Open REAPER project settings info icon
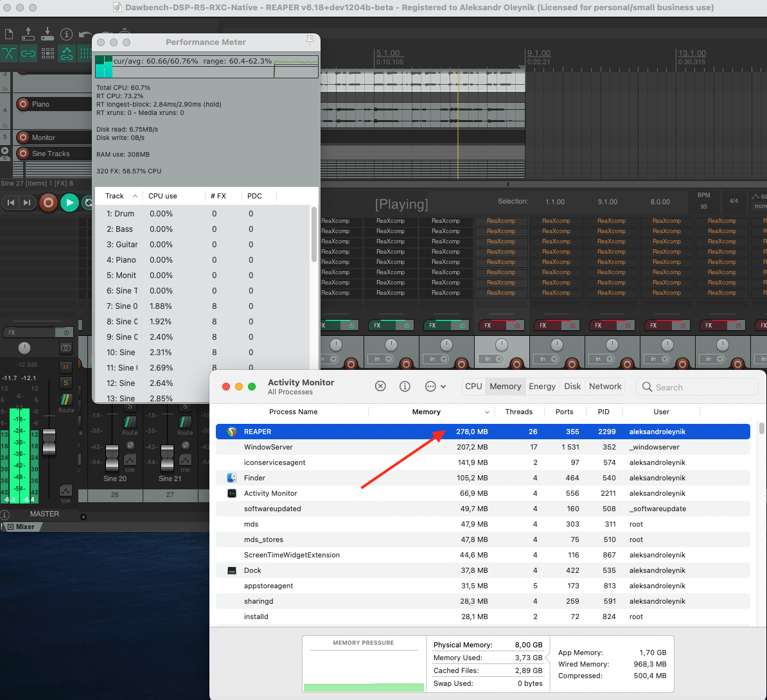The image size is (767, 700). pos(67,34)
